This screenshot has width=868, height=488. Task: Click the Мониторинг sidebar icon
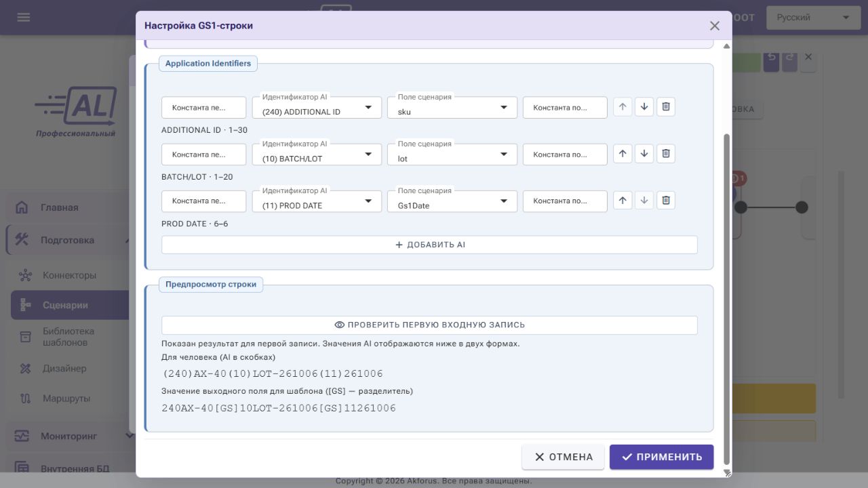(22, 436)
